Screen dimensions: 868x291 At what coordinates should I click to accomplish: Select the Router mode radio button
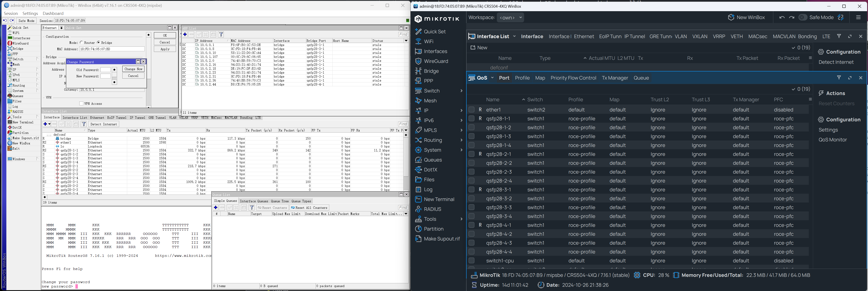(82, 43)
